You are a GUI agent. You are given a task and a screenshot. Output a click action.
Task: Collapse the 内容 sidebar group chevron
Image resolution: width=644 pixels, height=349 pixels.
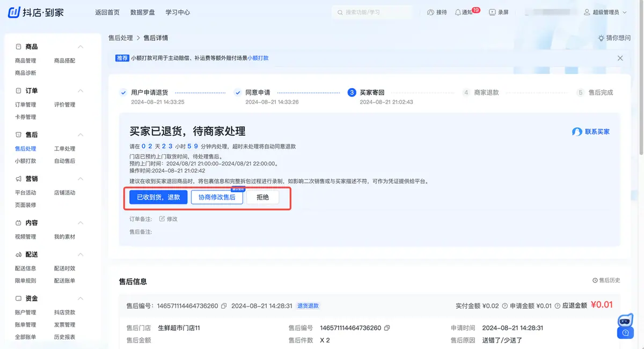(80, 223)
